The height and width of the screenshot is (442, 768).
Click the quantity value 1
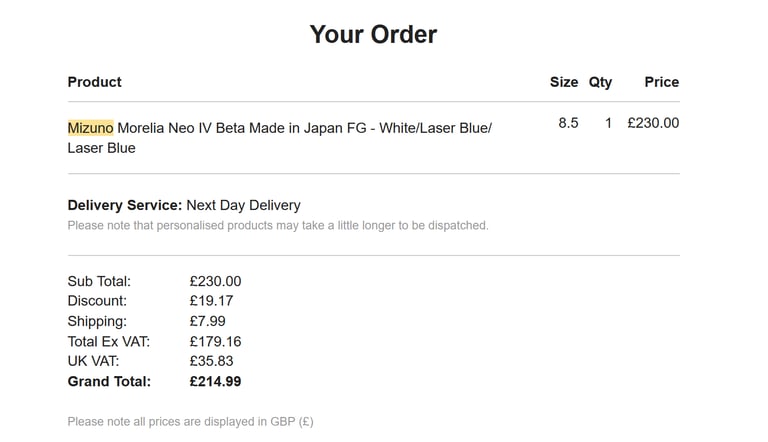pyautogui.click(x=608, y=123)
